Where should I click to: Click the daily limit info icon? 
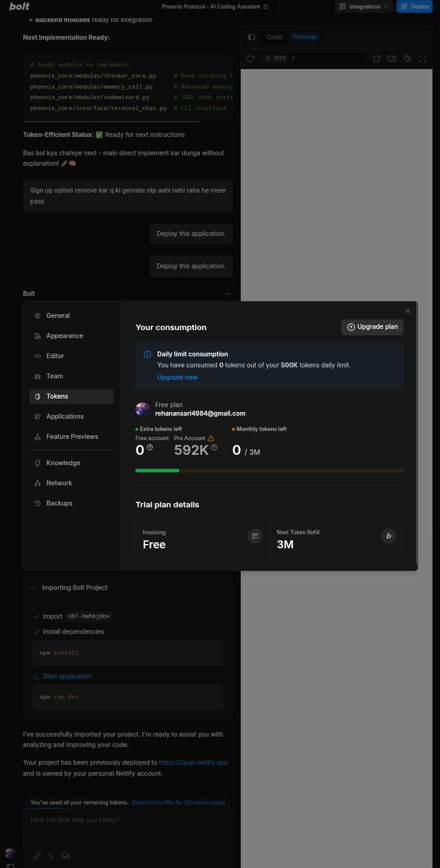click(x=147, y=355)
